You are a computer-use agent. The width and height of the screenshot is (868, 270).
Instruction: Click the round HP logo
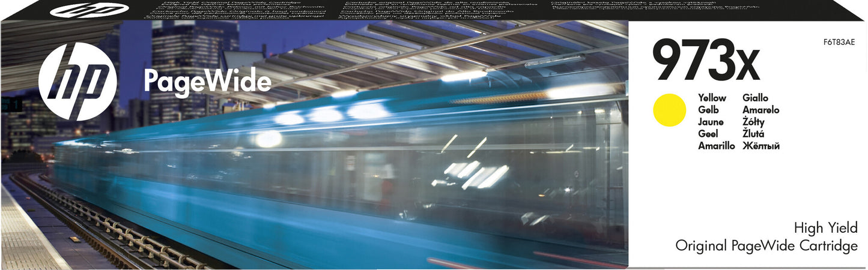point(77,82)
